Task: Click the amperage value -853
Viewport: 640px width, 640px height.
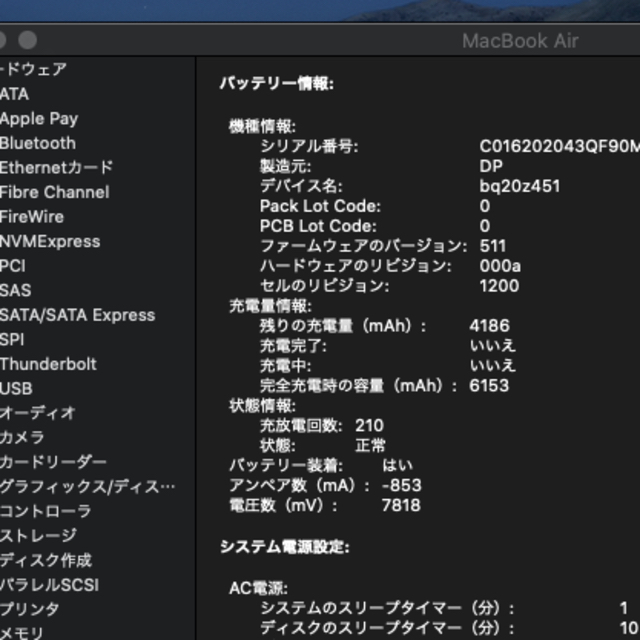Action: pyautogui.click(x=402, y=485)
